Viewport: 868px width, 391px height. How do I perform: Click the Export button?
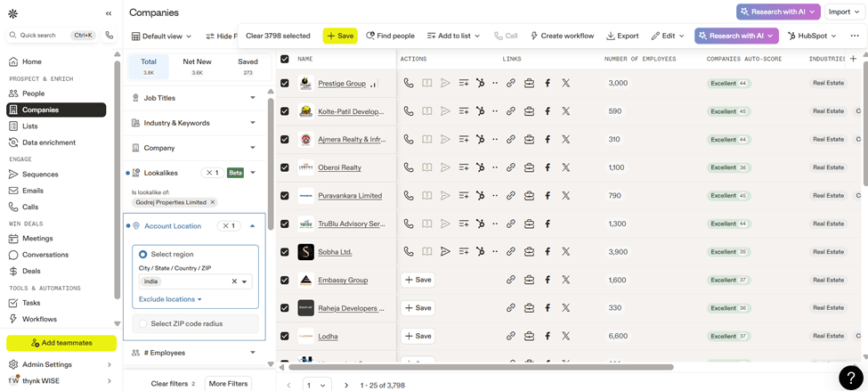(x=622, y=36)
